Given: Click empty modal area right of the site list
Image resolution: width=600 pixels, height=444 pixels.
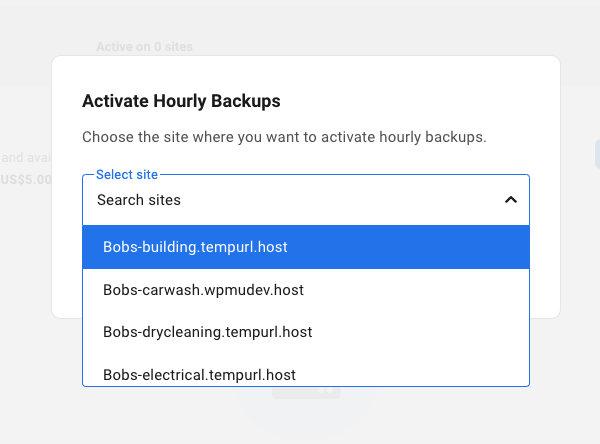Looking at the screenshot, I should (544, 280).
